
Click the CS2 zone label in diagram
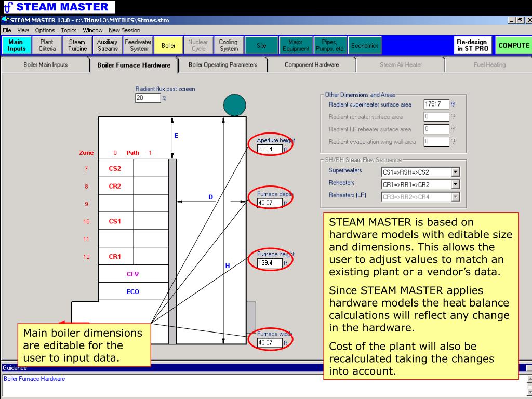(x=115, y=169)
